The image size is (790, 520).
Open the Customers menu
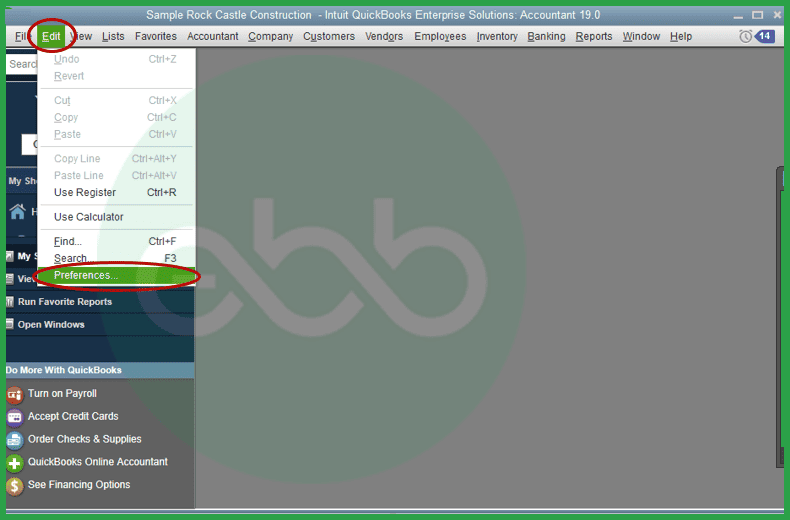[x=329, y=36]
